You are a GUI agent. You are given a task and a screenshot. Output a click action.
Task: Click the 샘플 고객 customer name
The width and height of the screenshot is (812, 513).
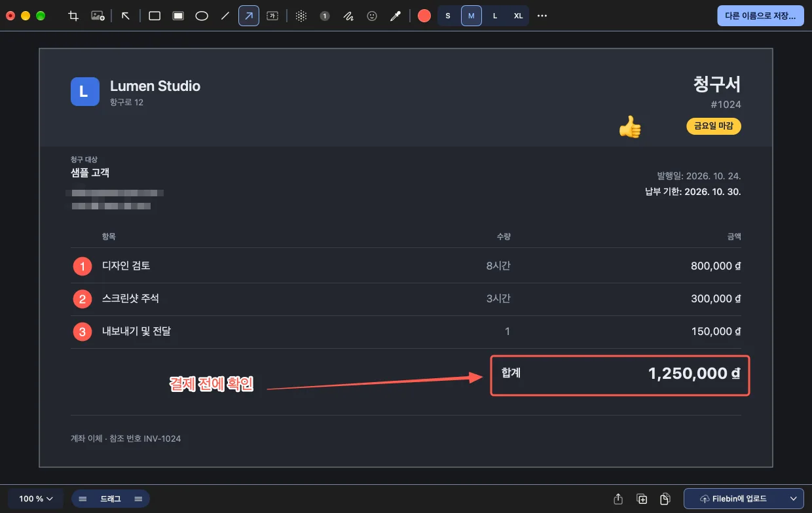[90, 173]
